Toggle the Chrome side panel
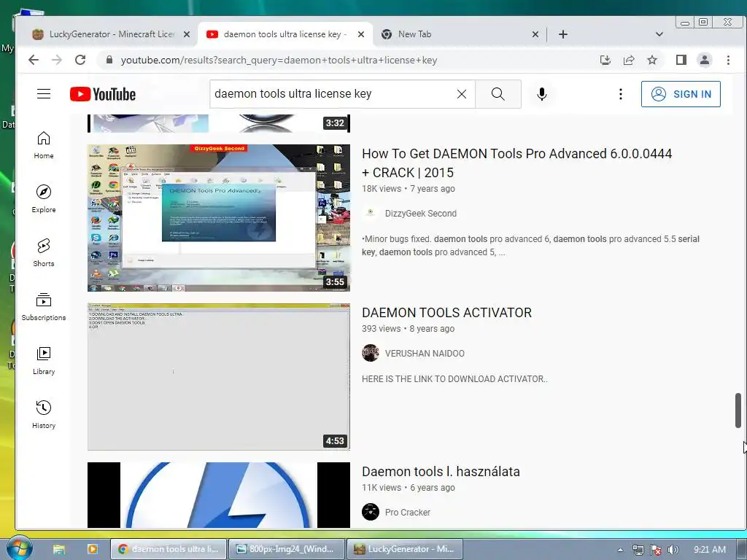The width and height of the screenshot is (747, 560). click(x=681, y=60)
